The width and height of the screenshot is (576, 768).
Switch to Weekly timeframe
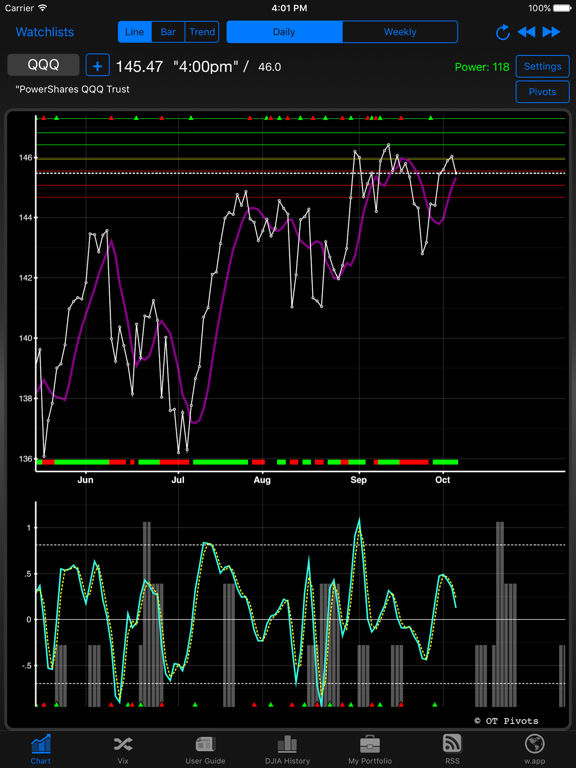coord(400,32)
